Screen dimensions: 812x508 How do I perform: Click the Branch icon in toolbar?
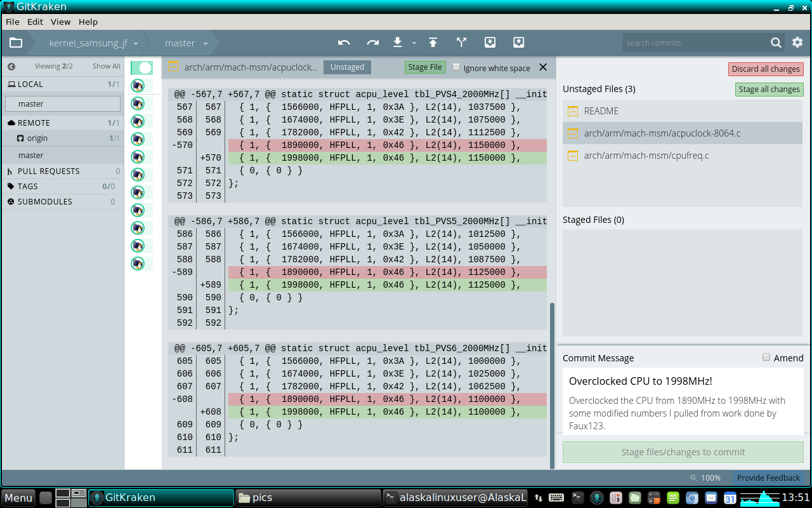461,43
